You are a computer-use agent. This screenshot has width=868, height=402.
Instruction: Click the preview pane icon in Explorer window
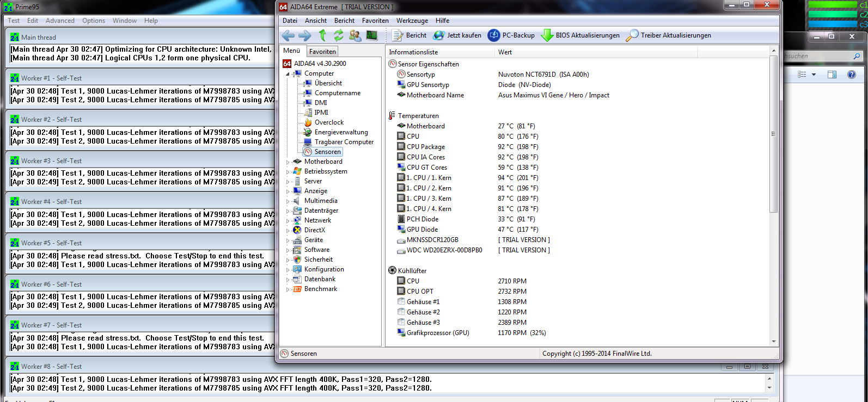pos(832,75)
